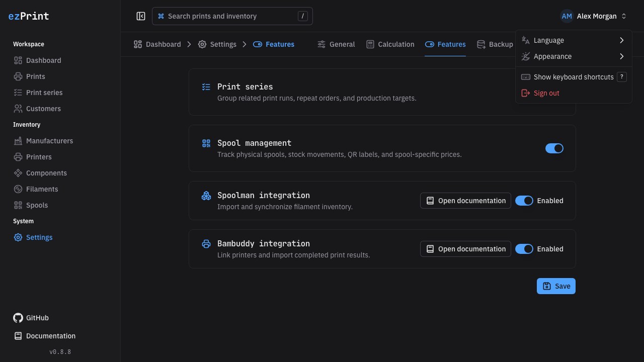Switch to the General settings tab
Image resolution: width=644 pixels, height=362 pixels.
click(x=336, y=44)
